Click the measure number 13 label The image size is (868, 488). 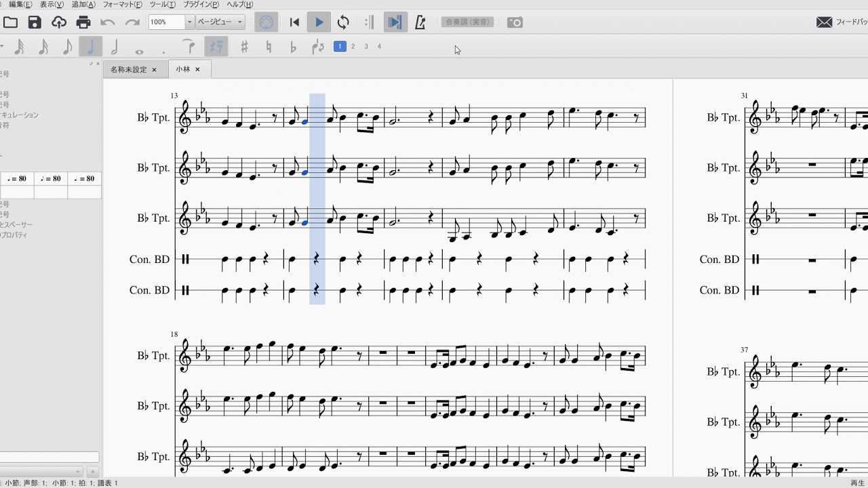[174, 96]
